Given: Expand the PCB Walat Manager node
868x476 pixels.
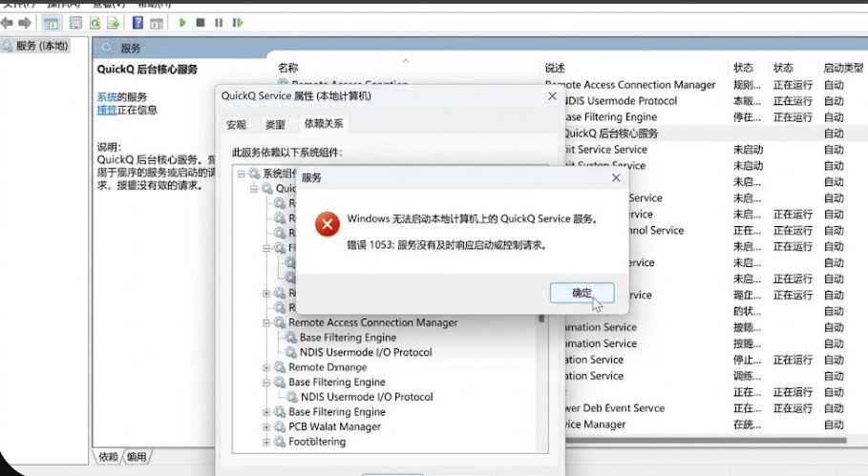Looking at the screenshot, I should pos(266,426).
